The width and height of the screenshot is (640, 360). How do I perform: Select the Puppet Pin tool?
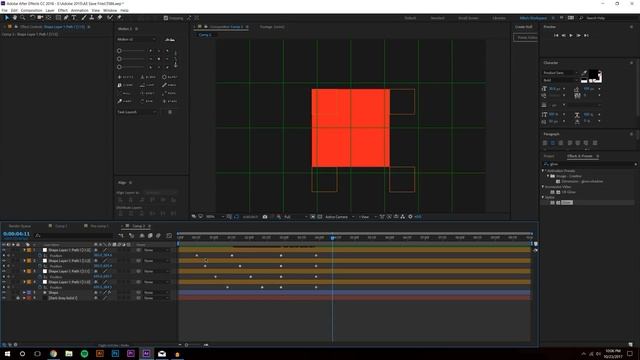[x=119, y=18]
